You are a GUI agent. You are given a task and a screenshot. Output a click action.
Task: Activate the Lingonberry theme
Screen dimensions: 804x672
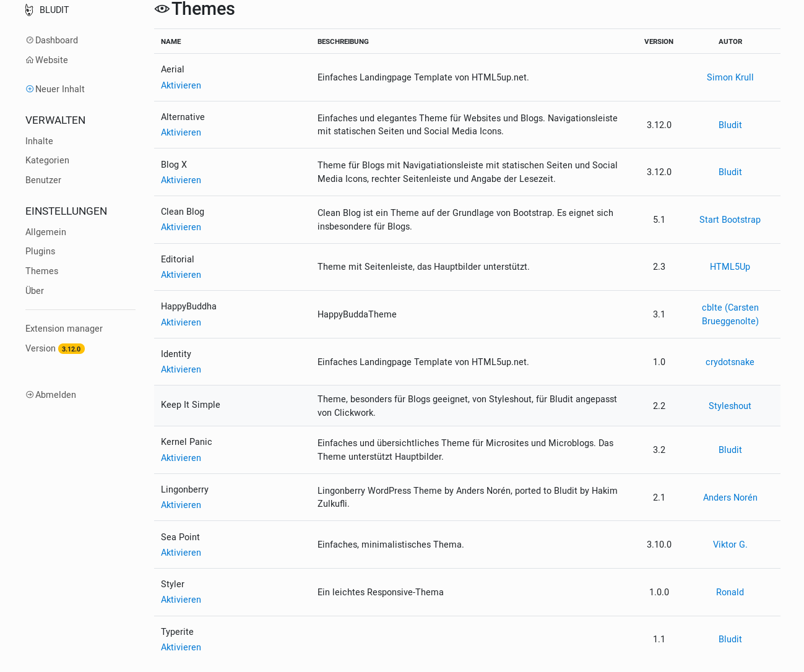[x=181, y=505]
